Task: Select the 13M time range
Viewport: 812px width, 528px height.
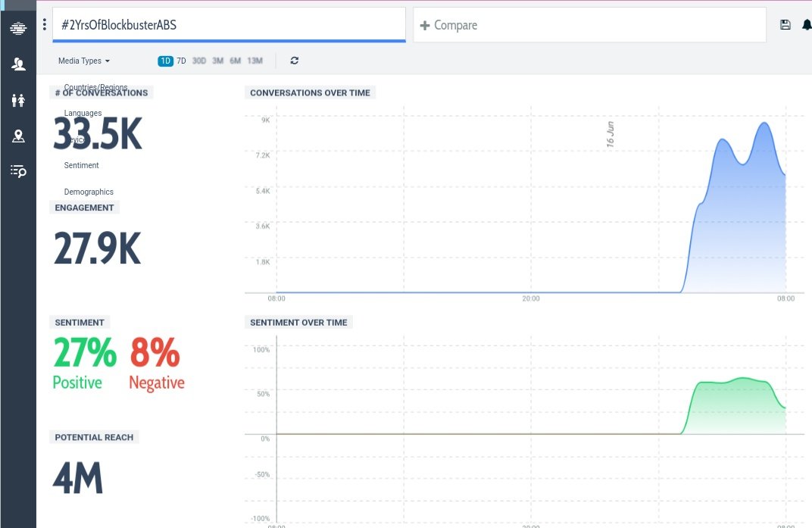Action: pos(255,61)
